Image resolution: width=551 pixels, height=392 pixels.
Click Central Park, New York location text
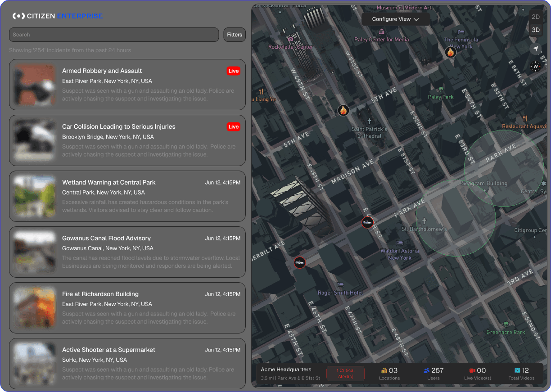[104, 193]
